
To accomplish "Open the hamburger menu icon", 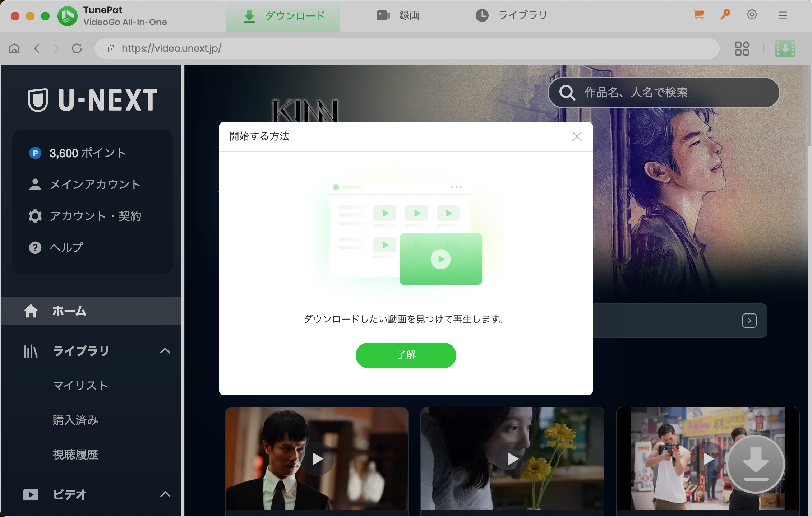I will click(x=783, y=15).
